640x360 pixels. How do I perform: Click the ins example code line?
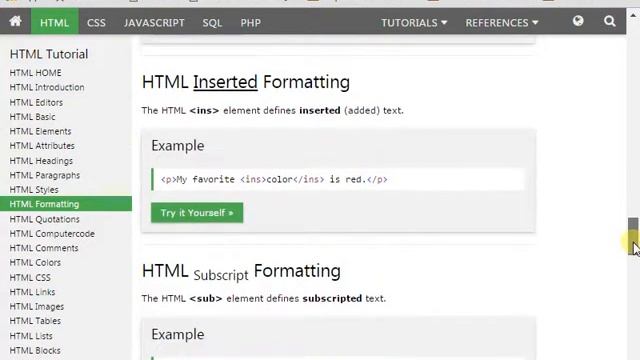pyautogui.click(x=338, y=180)
